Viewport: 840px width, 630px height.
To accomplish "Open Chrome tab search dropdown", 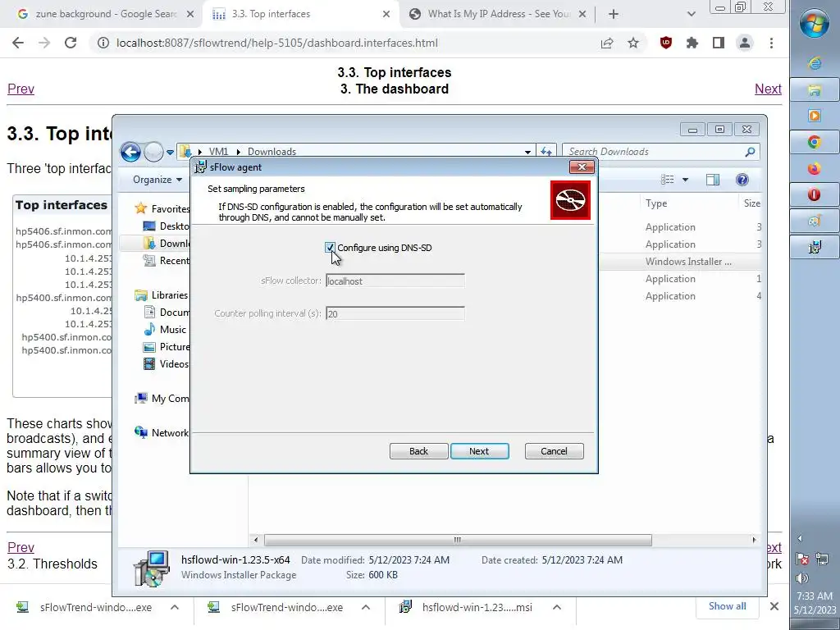I will pyautogui.click(x=691, y=14).
